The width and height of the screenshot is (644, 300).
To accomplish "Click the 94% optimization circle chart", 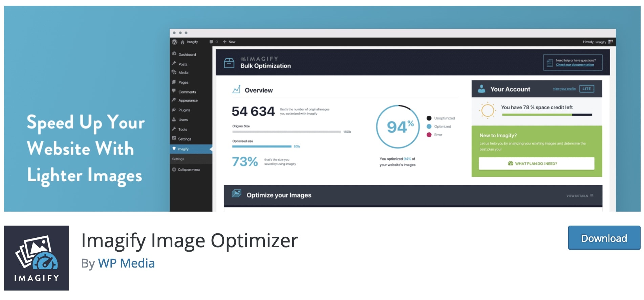I will pyautogui.click(x=398, y=126).
